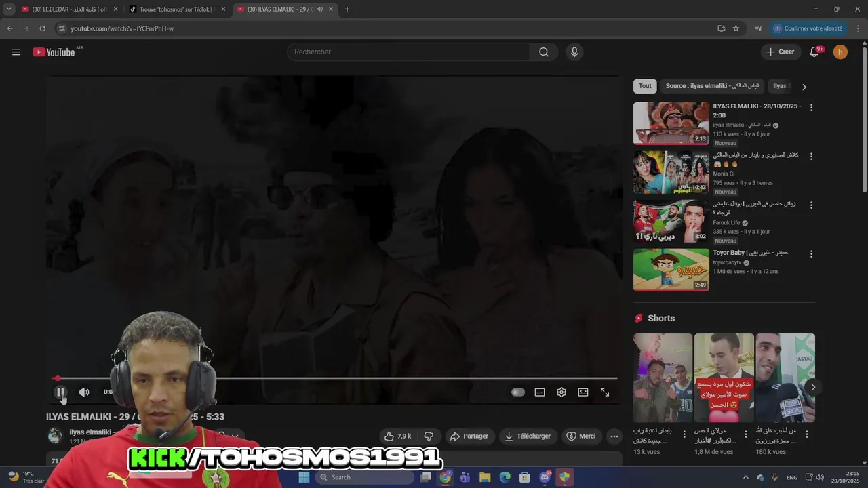Screen dimensions: 868x488
Task: Enter fullscreen mode
Action: (x=605, y=392)
